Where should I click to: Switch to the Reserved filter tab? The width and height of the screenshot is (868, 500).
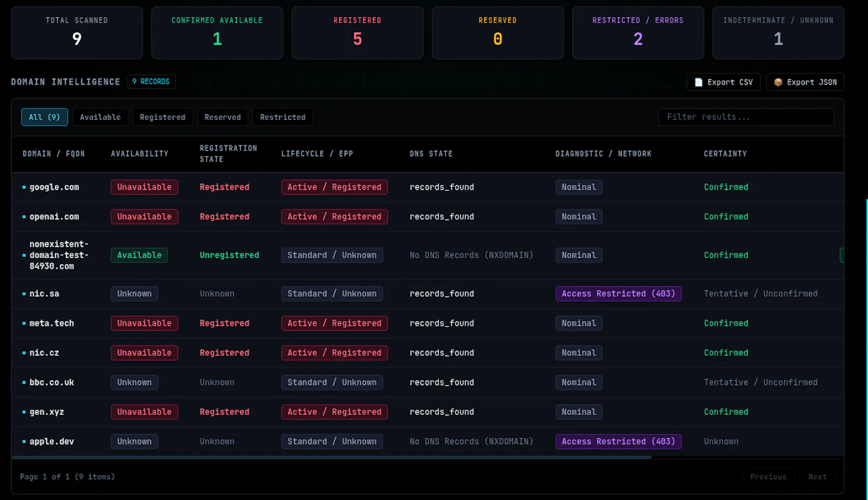point(222,117)
